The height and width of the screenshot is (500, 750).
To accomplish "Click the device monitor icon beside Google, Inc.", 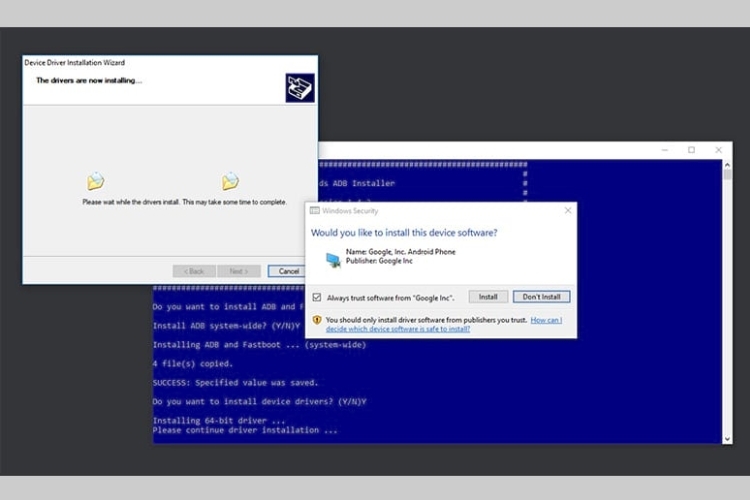I will pyautogui.click(x=333, y=260).
